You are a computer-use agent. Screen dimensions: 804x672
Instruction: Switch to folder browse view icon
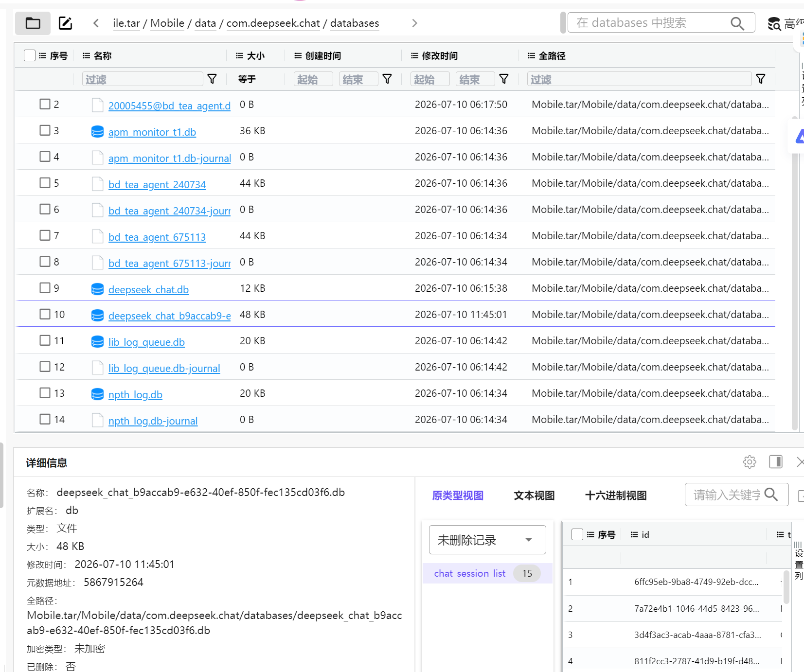coord(33,23)
